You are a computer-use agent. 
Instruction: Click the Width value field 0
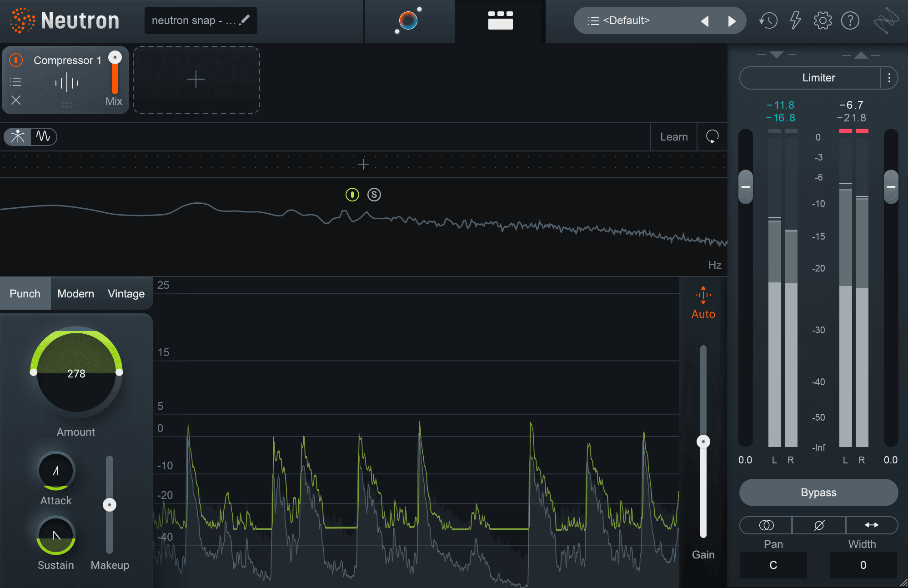click(x=863, y=565)
